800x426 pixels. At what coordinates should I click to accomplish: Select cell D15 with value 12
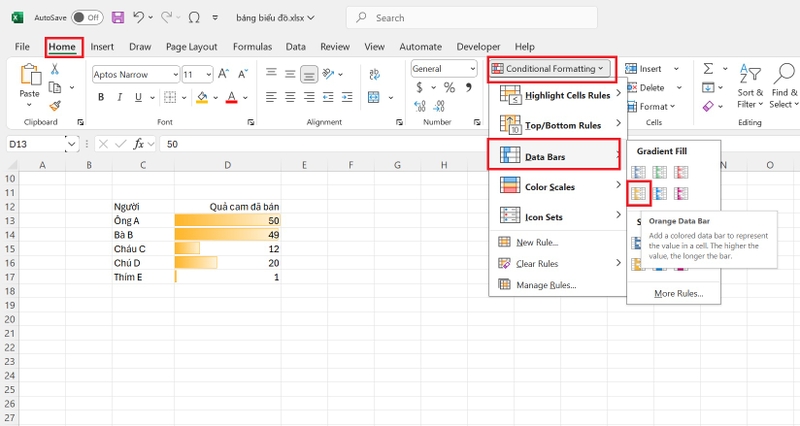coord(228,248)
